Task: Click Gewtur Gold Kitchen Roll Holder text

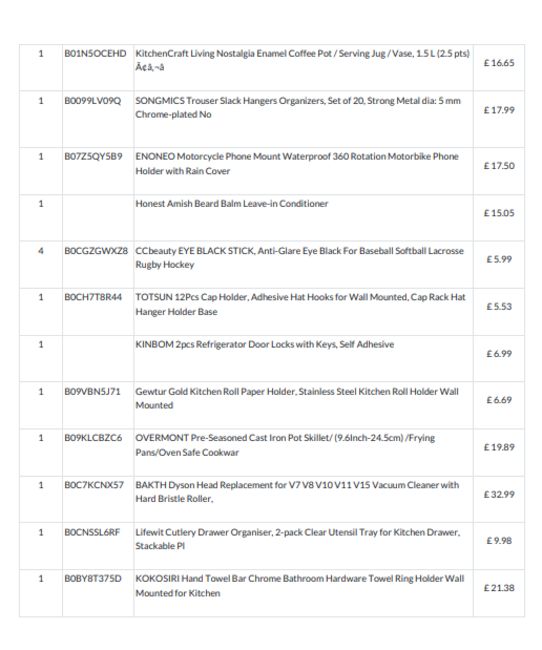Action: click(297, 398)
